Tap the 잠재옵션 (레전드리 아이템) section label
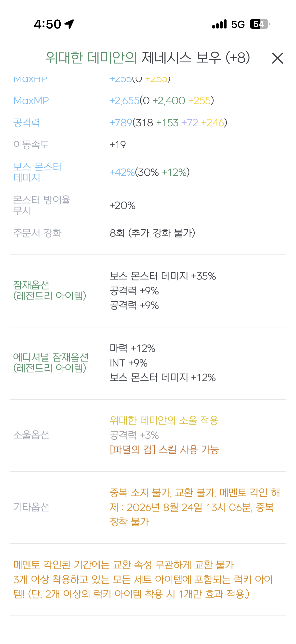 (x=50, y=290)
